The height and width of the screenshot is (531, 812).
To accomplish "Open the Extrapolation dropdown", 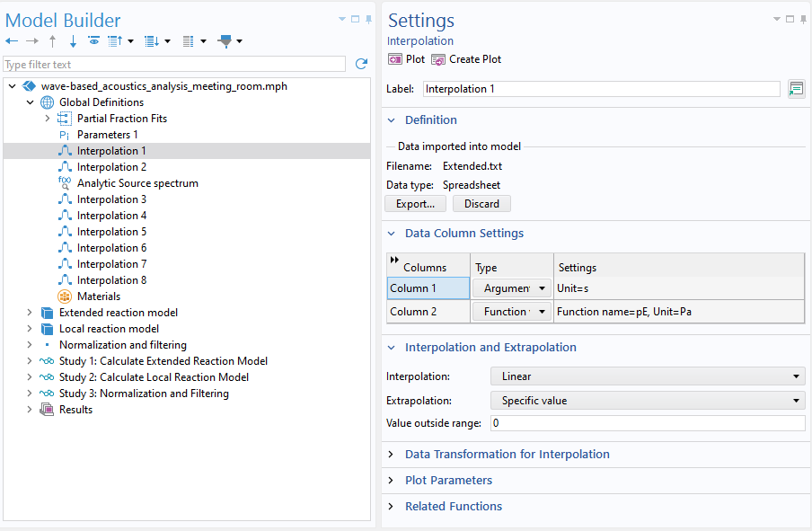I will [x=648, y=401].
